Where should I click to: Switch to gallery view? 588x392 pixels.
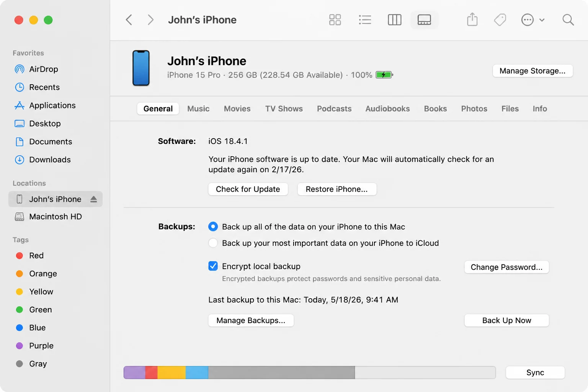(x=424, y=20)
